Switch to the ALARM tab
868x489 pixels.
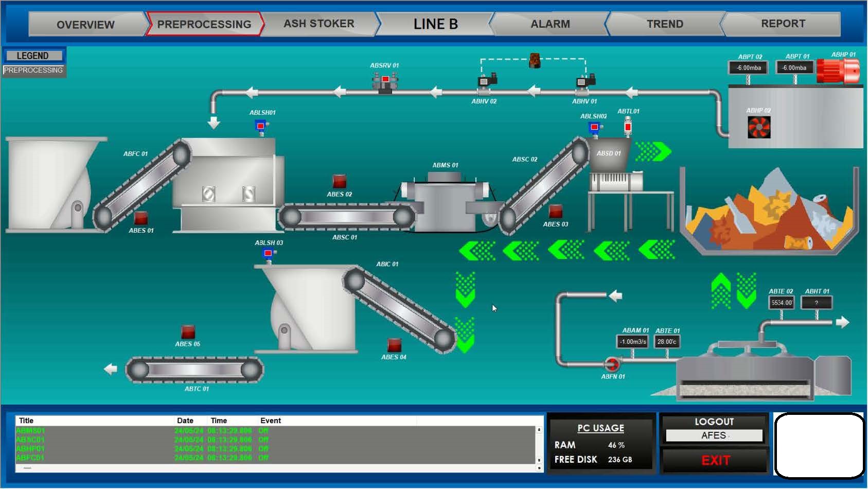pyautogui.click(x=550, y=24)
